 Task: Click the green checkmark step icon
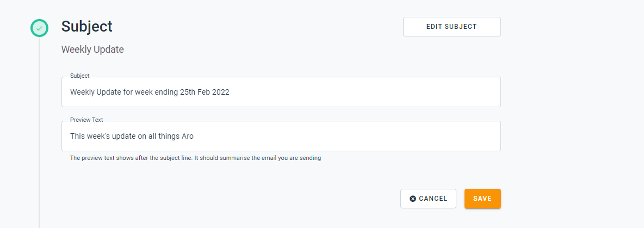point(39,28)
